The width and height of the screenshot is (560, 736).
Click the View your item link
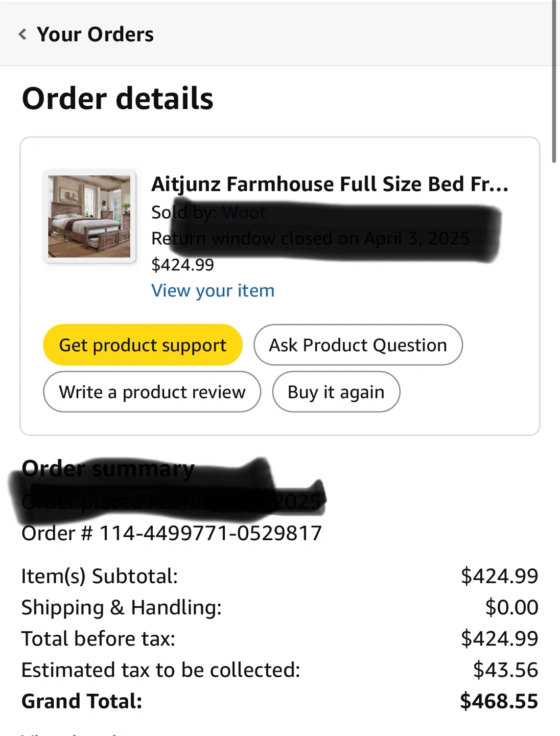213,290
